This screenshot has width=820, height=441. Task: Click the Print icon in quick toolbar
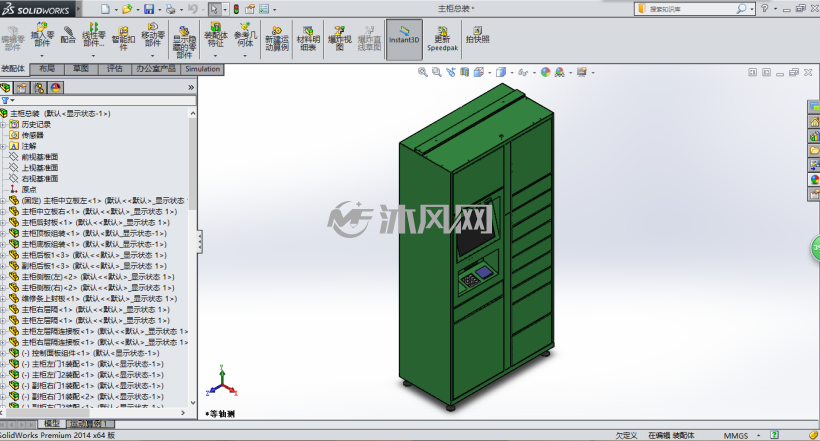click(x=170, y=9)
